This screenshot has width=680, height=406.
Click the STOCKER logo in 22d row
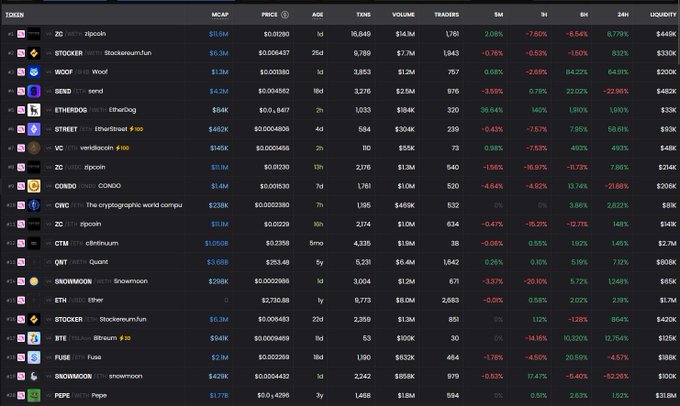pos(34,319)
